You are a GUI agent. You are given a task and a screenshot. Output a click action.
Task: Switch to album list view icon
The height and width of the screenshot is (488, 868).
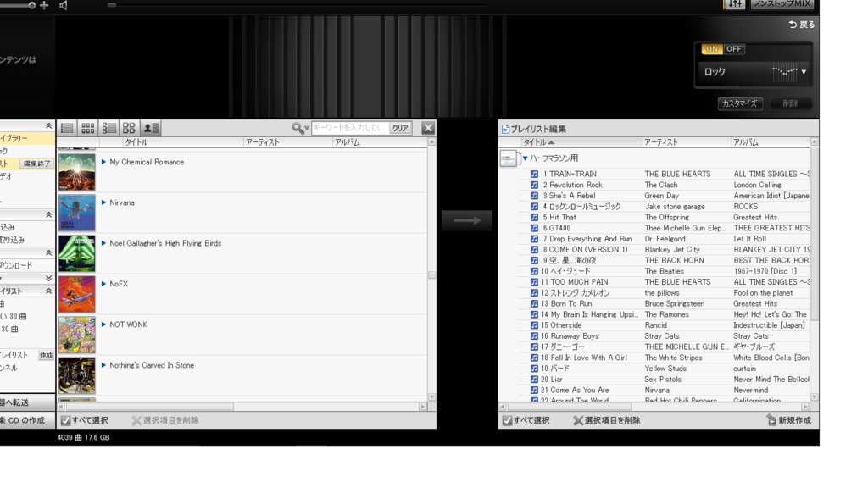click(x=109, y=129)
